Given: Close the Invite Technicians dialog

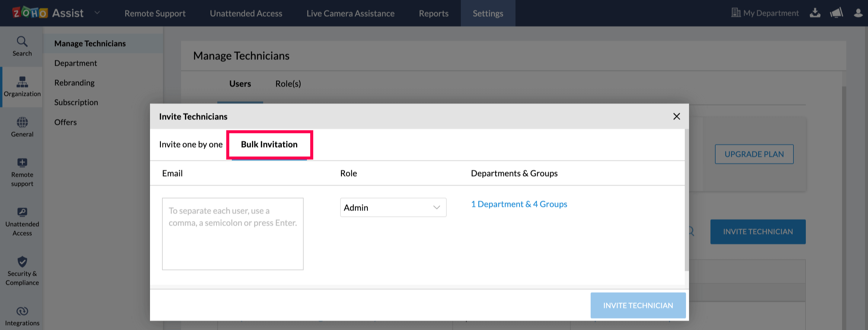Looking at the screenshot, I should (676, 116).
